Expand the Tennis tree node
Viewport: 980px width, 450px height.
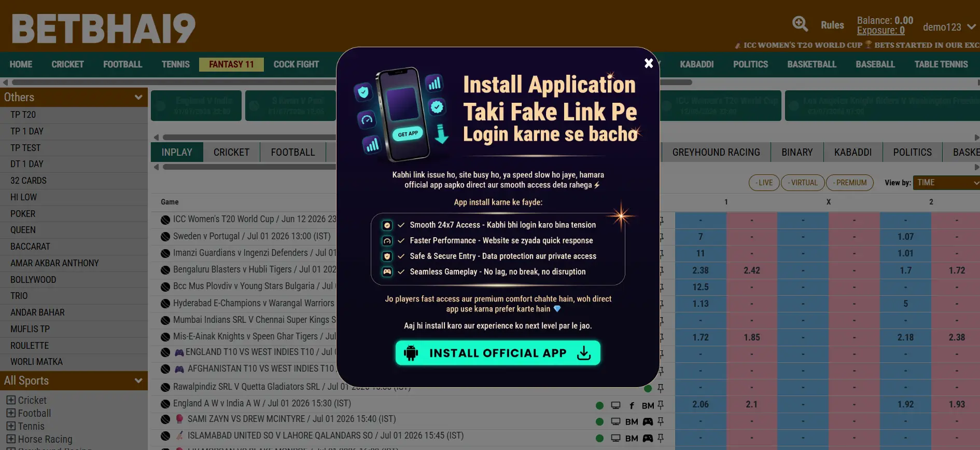click(x=10, y=426)
